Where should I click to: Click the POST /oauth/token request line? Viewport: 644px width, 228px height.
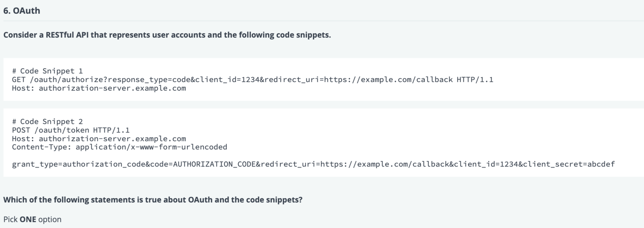pos(71,130)
